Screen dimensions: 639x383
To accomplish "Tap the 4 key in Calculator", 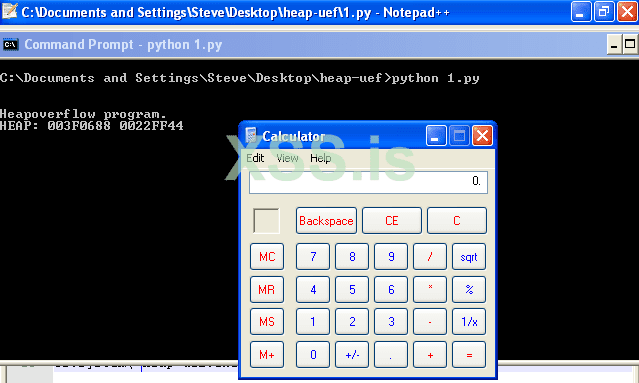I will coord(313,289).
